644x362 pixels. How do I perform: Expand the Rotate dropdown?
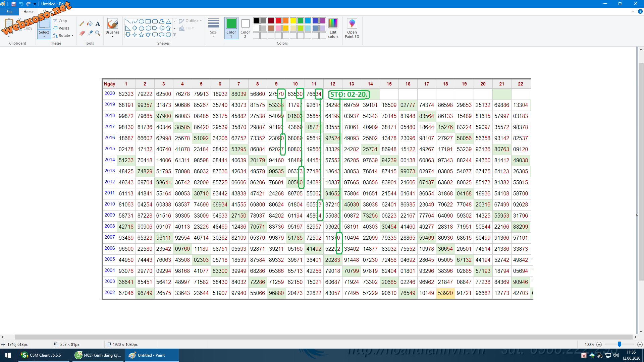pyautogui.click(x=72, y=36)
